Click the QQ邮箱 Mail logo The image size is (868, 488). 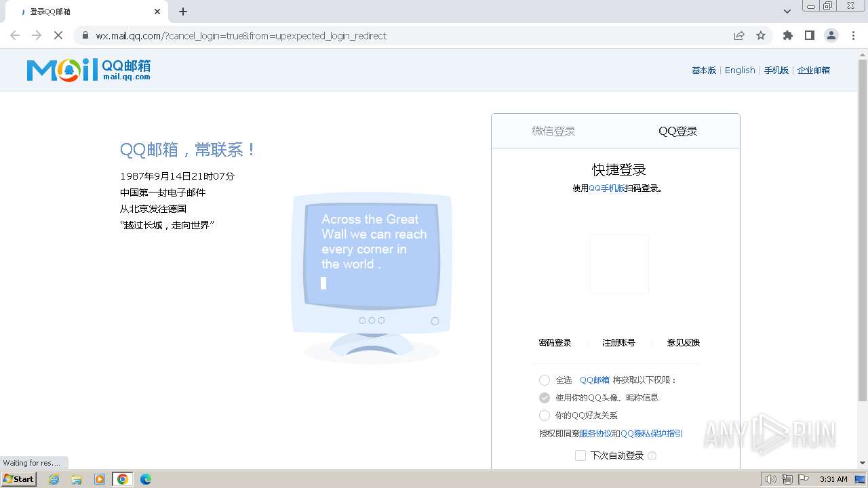click(89, 70)
